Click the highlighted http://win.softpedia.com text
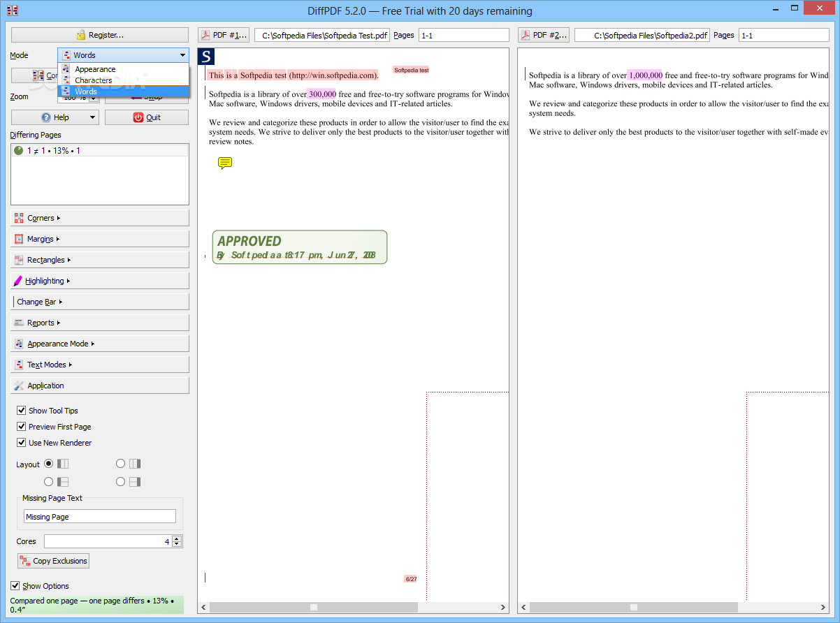The width and height of the screenshot is (840, 623). 333,75
